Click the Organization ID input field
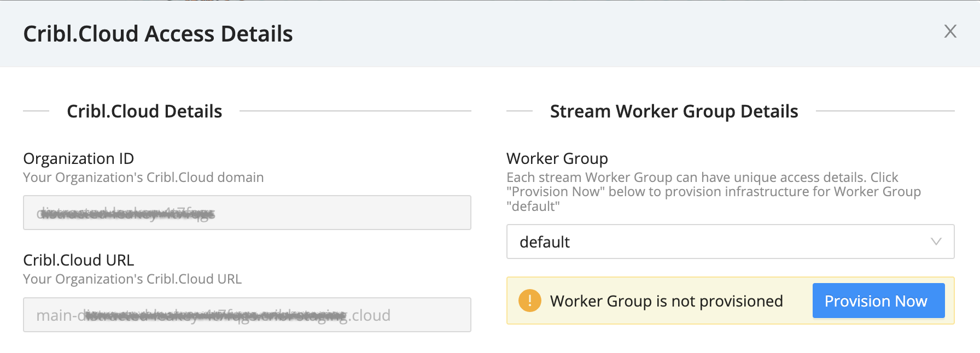 (247, 213)
